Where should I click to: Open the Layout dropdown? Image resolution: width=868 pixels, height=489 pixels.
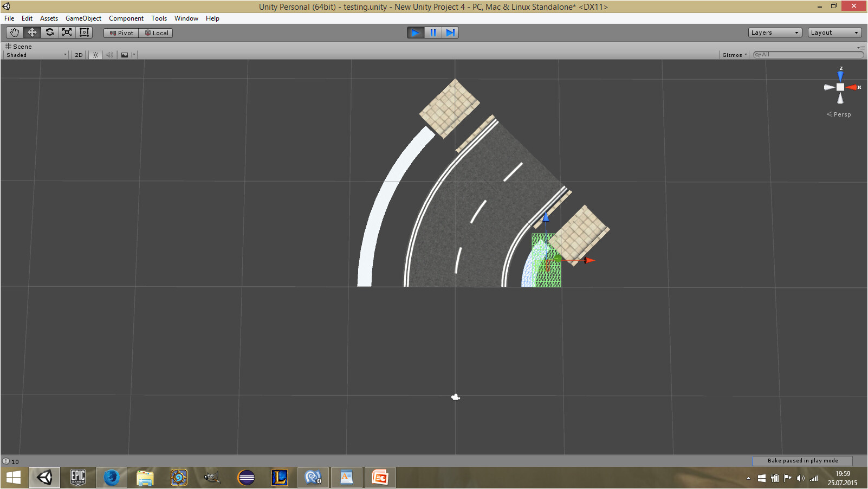coord(834,32)
